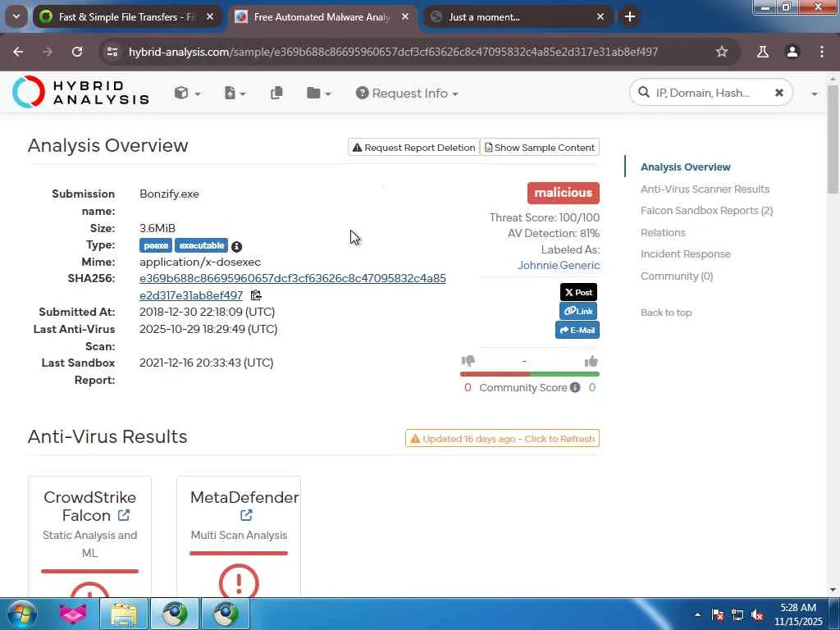The height and width of the screenshot is (630, 840).
Task: Click the executable type tag
Action: tap(202, 245)
